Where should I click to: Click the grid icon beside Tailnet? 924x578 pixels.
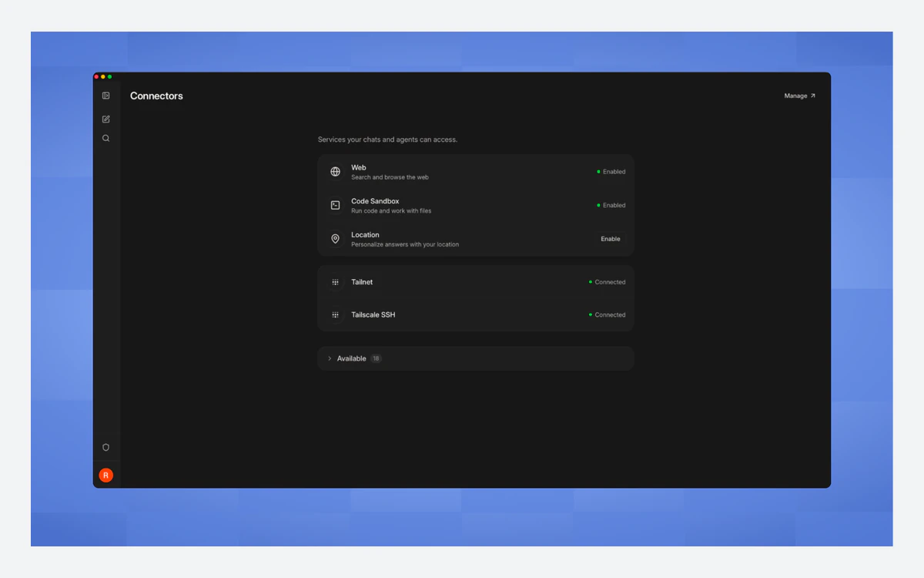(x=335, y=282)
